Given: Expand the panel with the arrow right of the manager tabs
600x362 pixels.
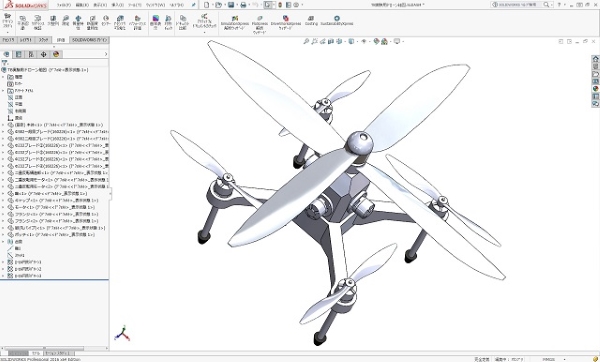Looking at the screenshot, I should tap(106, 54).
